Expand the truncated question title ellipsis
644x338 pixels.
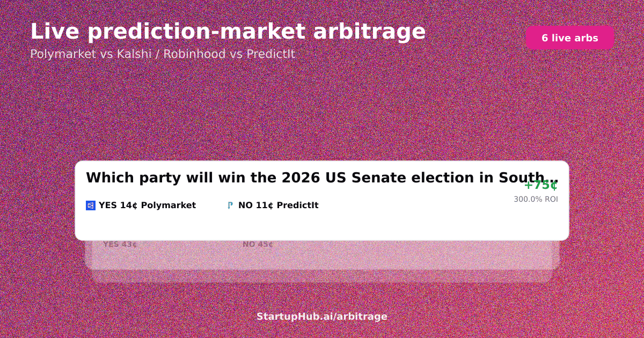tap(552, 179)
